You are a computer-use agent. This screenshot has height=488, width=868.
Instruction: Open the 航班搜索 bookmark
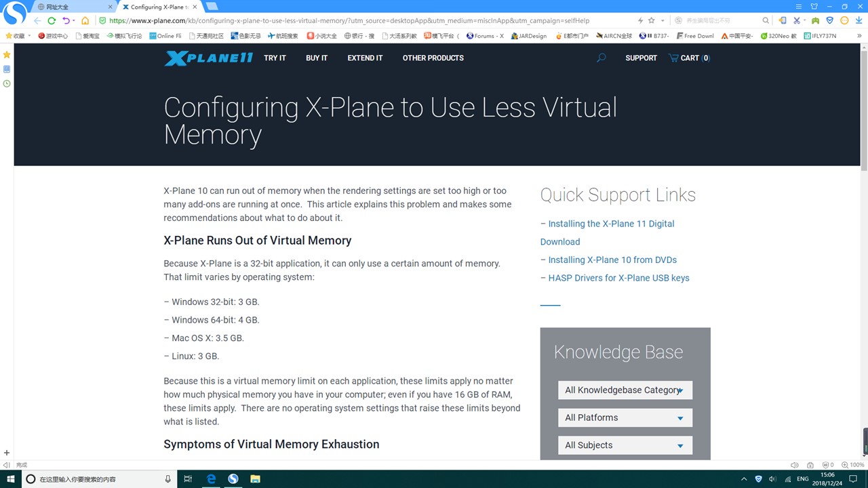[282, 36]
